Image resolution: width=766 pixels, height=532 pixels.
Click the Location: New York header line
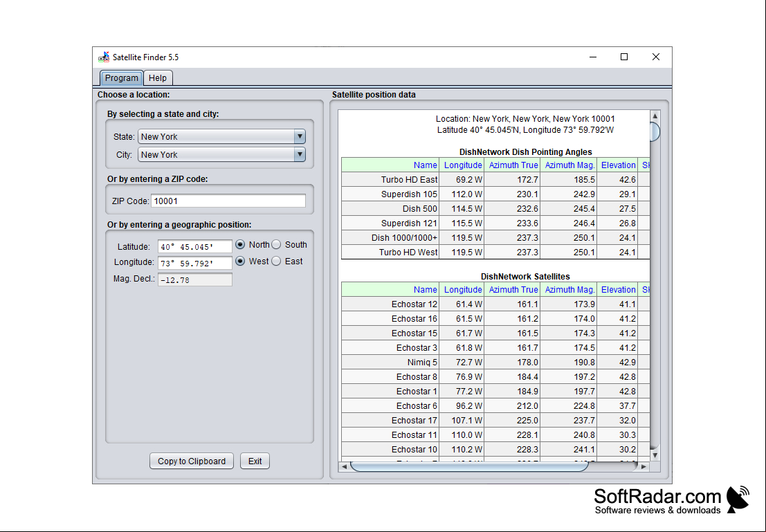tap(525, 119)
